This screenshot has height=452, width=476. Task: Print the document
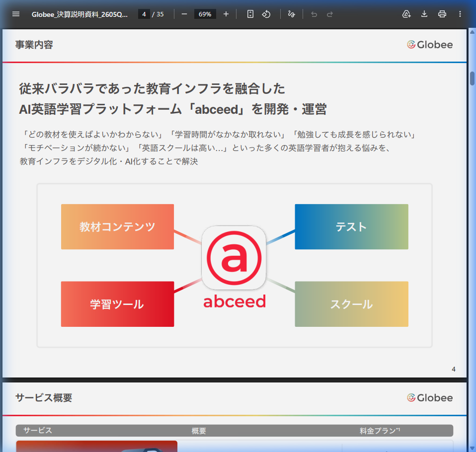click(x=442, y=14)
